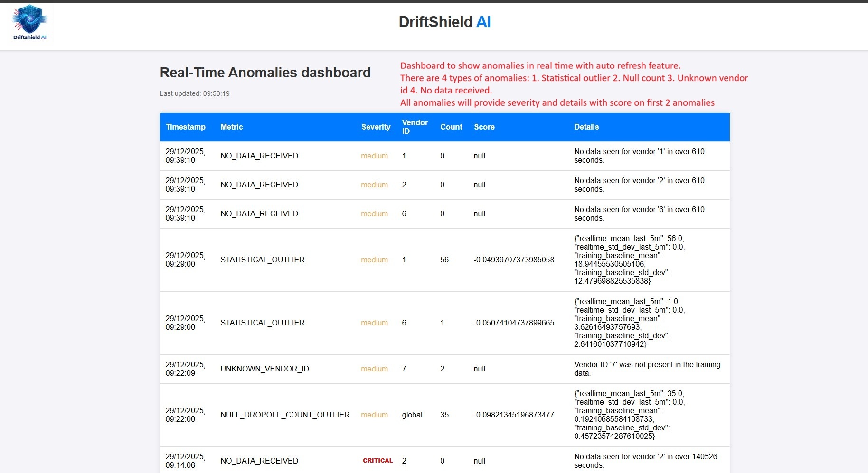Click the 'global' vendor ID cell
The image size is (868, 473).
(x=412, y=415)
